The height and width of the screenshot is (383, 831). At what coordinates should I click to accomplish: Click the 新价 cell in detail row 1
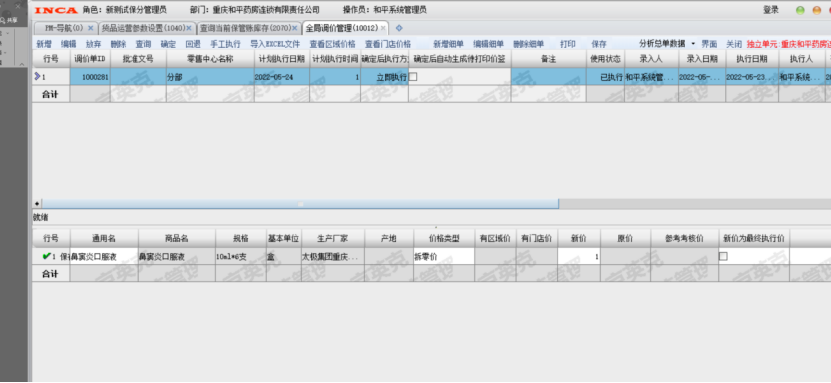click(579, 256)
